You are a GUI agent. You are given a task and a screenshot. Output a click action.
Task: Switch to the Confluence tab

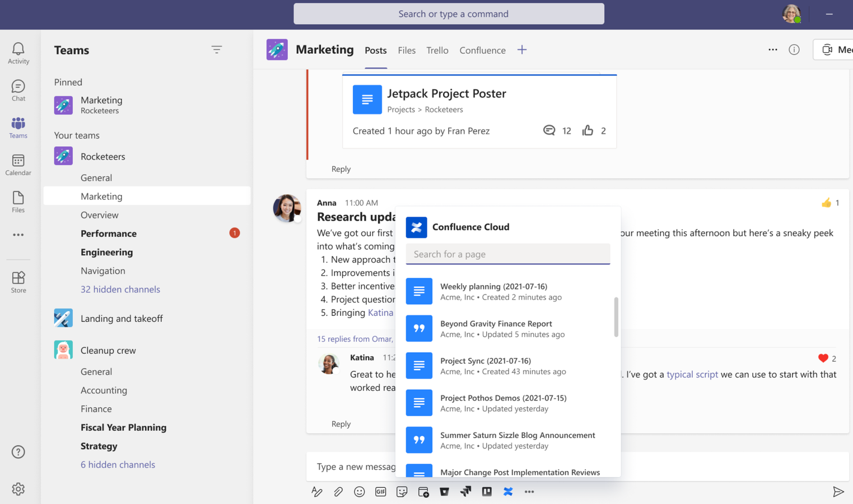click(x=483, y=50)
